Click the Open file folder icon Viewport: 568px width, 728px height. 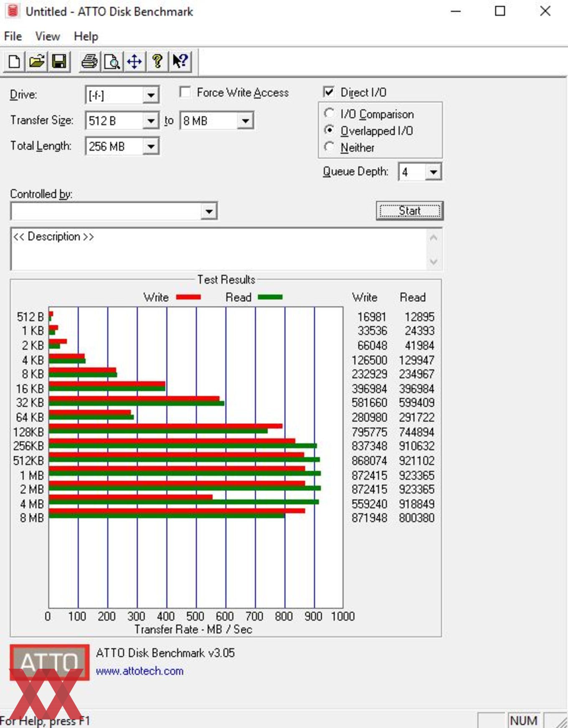(x=36, y=61)
